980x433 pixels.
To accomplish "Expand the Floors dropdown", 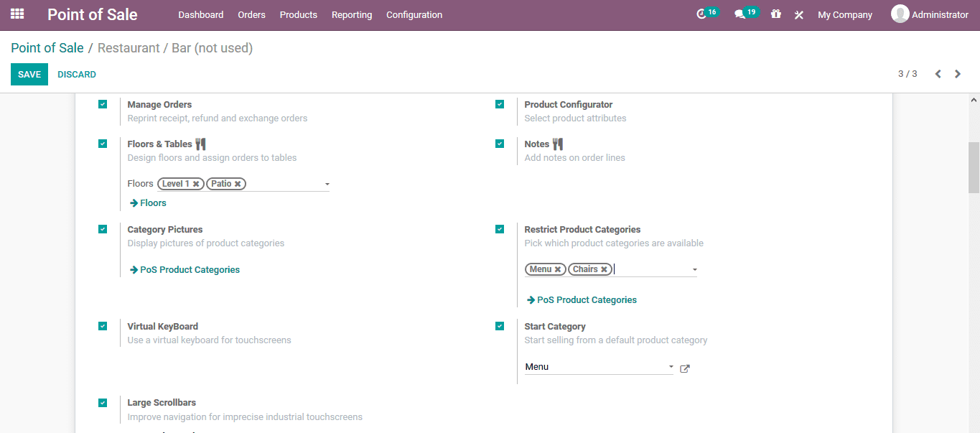I will 327,183.
